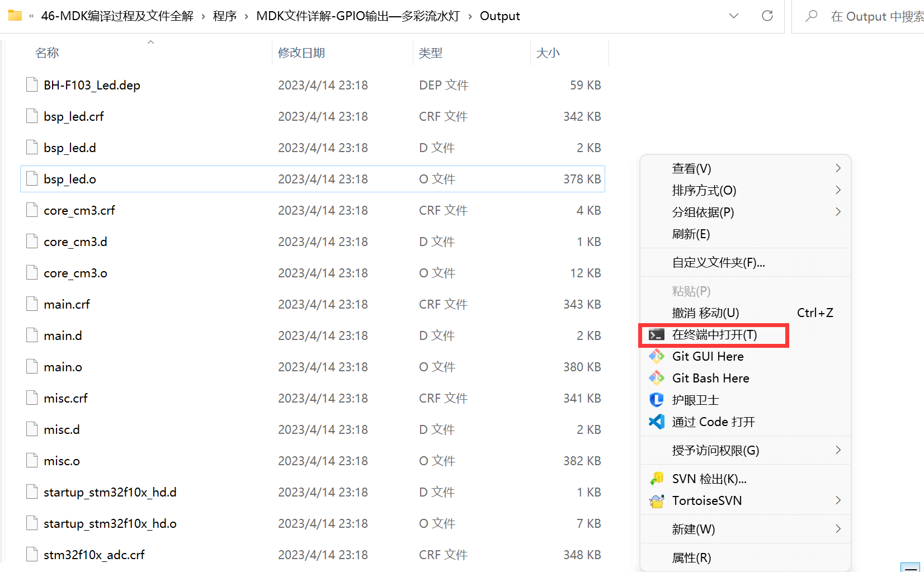Expand the 查看(V) submenu arrow

[838, 168]
